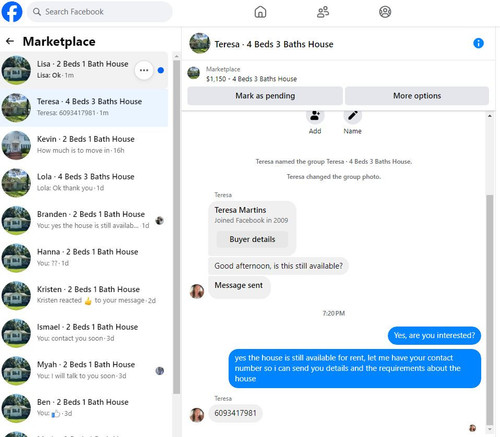This screenshot has height=437, width=500.
Task: Open the Groups icon in top bar
Action: pyautogui.click(x=385, y=12)
